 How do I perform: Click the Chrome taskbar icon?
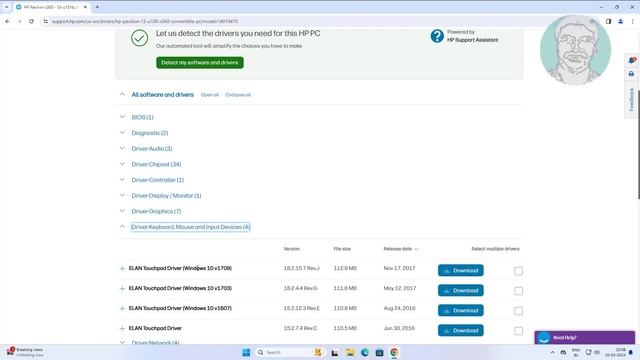[x=394, y=352]
